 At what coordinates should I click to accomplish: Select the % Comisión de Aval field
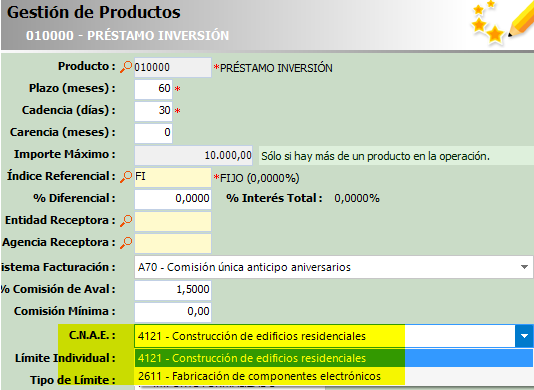pyautogui.click(x=173, y=290)
